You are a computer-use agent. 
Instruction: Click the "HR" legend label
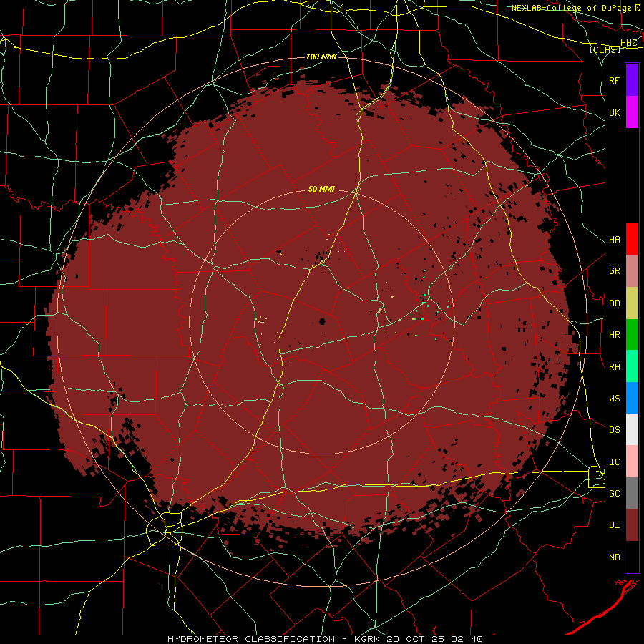tap(614, 335)
